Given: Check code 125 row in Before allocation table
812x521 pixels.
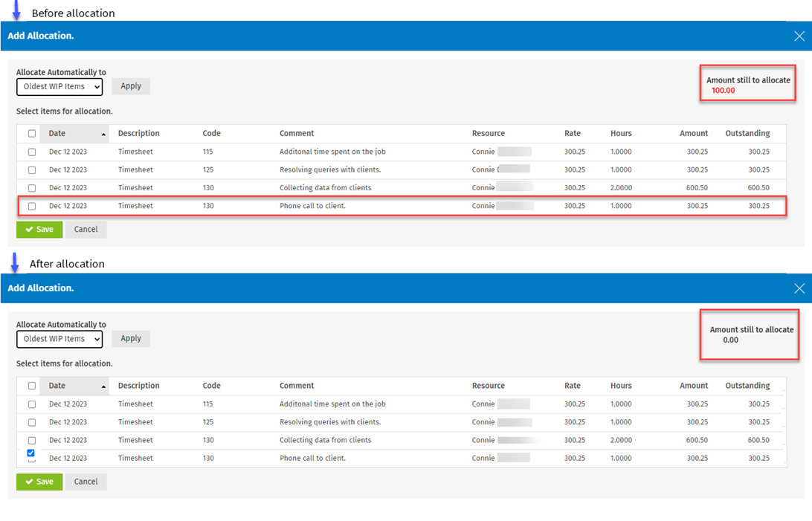Looking at the screenshot, I should [x=32, y=170].
